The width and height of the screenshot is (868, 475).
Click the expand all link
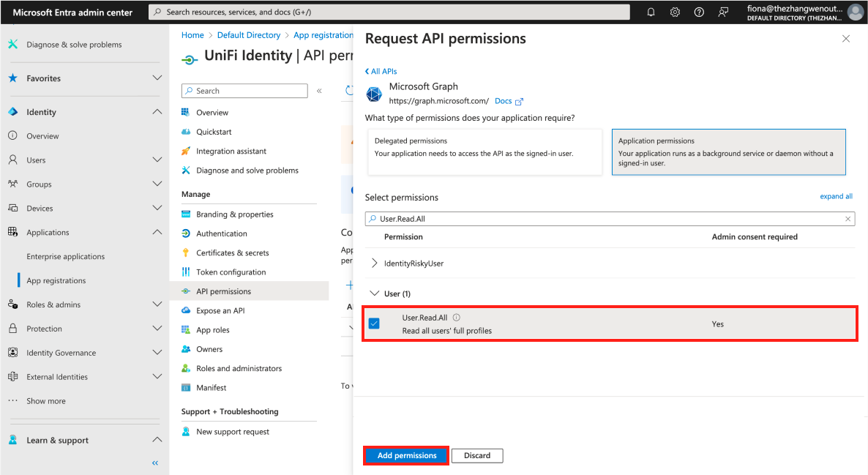[836, 196]
